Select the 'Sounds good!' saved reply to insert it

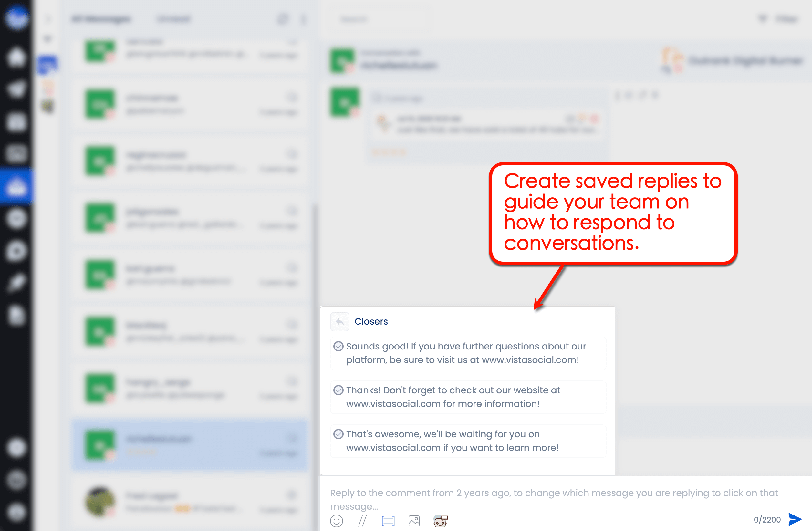[467, 353]
